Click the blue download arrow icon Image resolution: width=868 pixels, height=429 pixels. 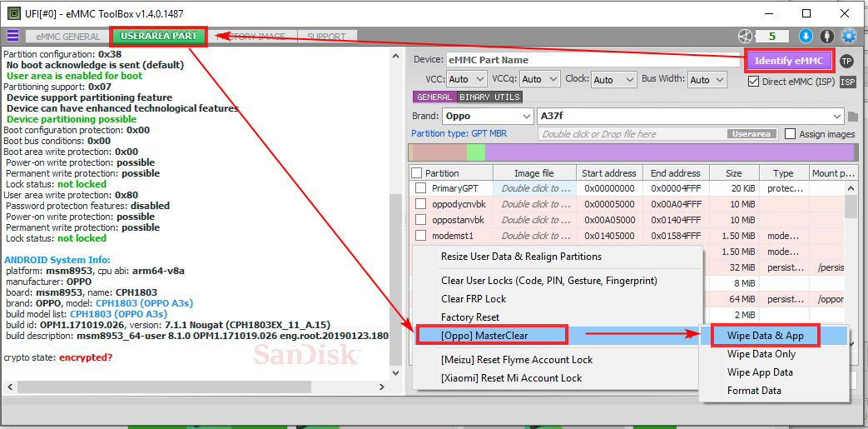point(806,37)
